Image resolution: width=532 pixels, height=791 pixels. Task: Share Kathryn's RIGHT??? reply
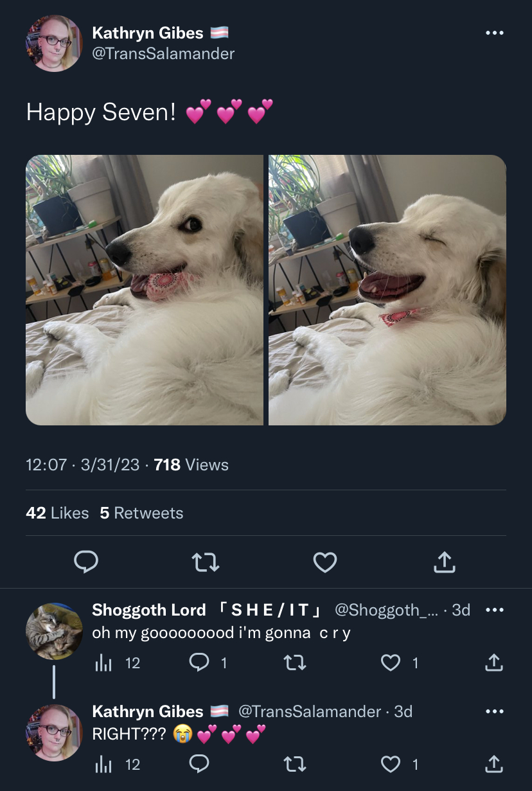[x=493, y=764]
